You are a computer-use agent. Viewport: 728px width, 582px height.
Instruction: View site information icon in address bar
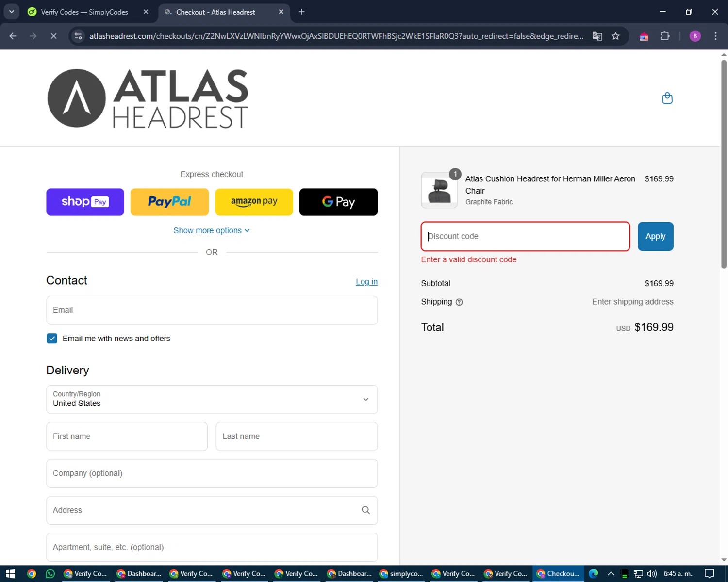pos(78,36)
